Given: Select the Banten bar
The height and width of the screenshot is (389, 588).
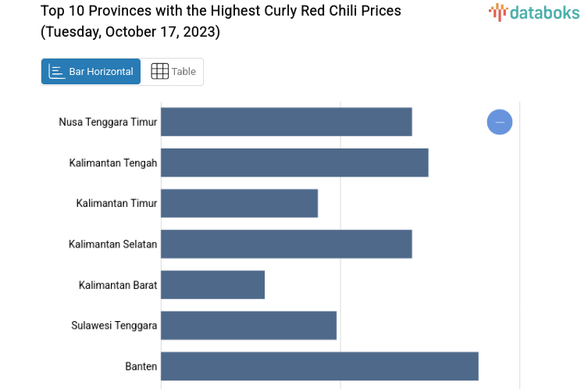Looking at the screenshot, I should 319,366.
